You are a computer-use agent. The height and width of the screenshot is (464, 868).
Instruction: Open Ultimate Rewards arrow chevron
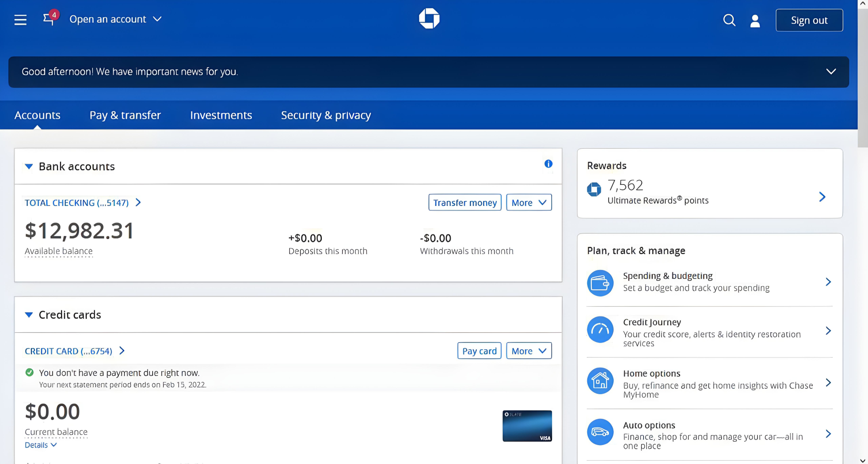(823, 197)
